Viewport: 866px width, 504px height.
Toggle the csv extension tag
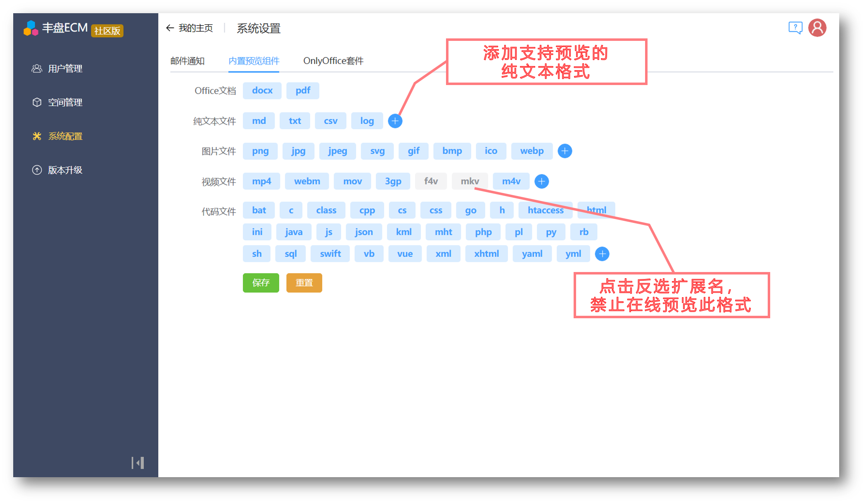coord(331,121)
